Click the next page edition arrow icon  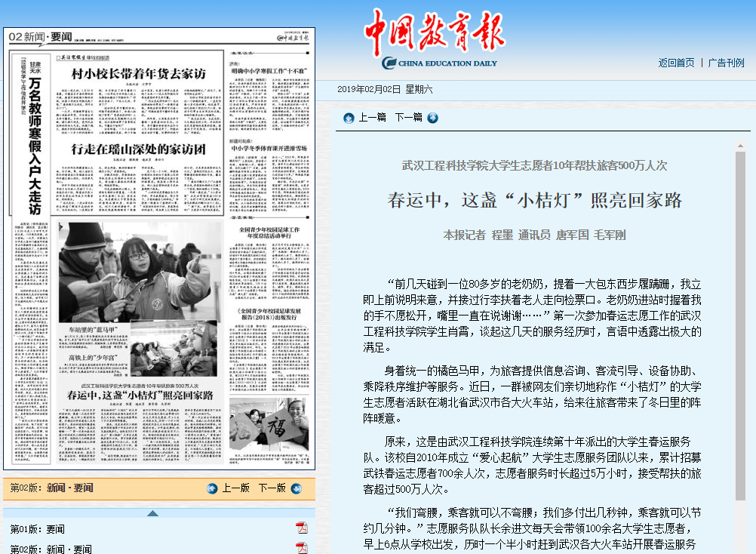297,488
